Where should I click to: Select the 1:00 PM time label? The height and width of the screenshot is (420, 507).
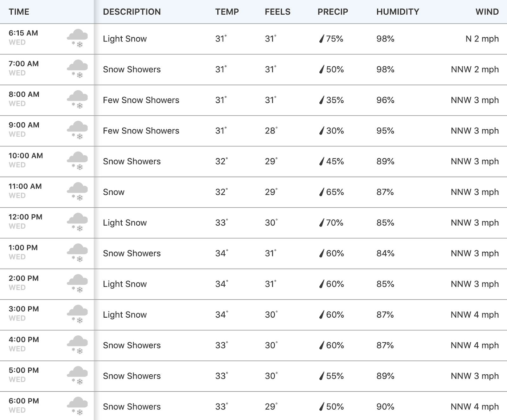point(23,248)
